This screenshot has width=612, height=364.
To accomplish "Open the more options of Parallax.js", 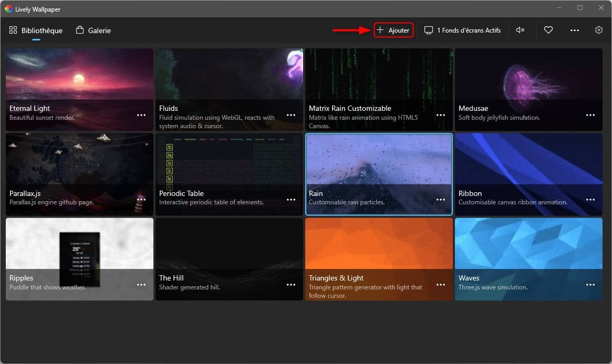I will (141, 200).
